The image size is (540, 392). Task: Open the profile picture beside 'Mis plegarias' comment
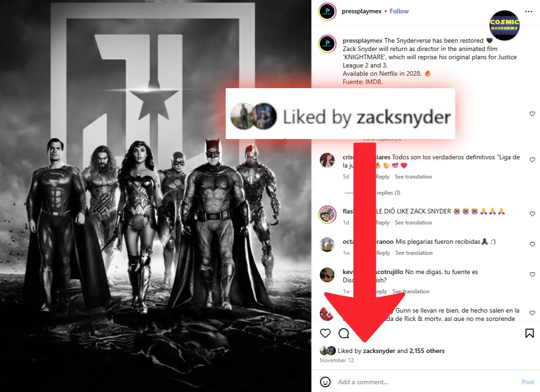point(327,245)
